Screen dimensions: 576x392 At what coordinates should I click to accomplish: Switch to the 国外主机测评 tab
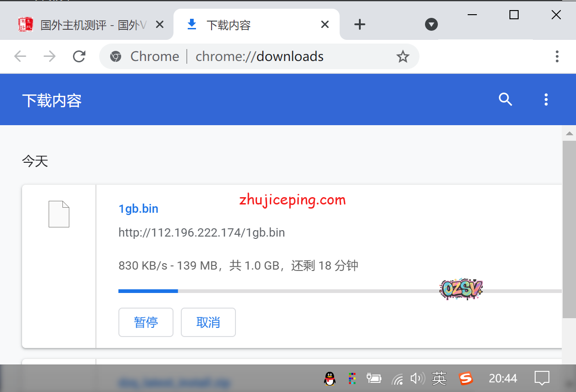pos(87,25)
